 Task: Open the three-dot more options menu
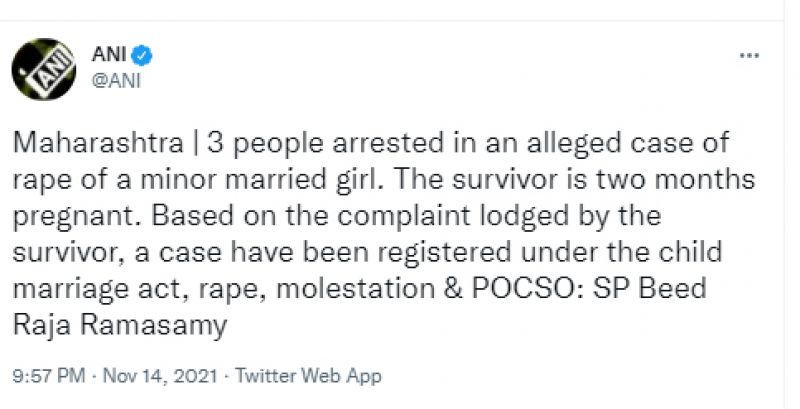(748, 57)
